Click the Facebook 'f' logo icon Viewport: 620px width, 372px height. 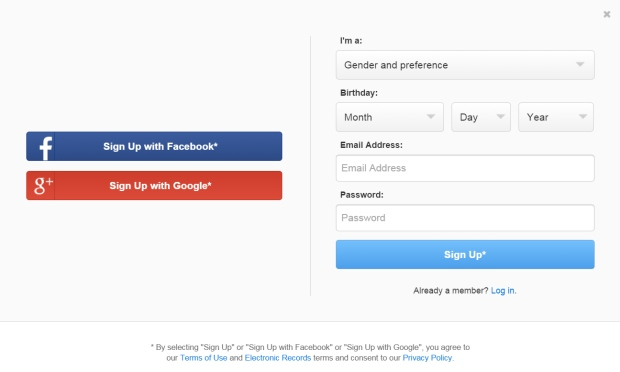[46, 148]
